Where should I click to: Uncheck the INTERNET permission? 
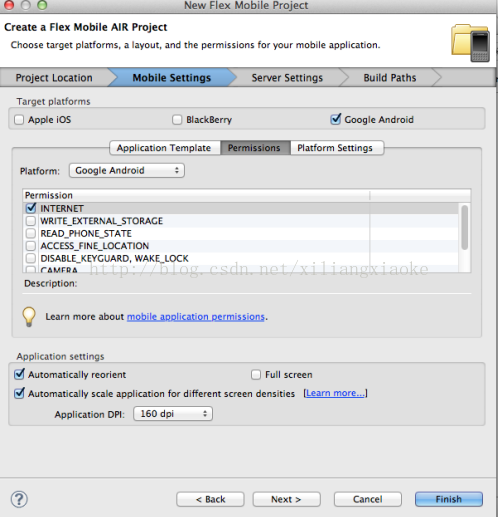31,208
